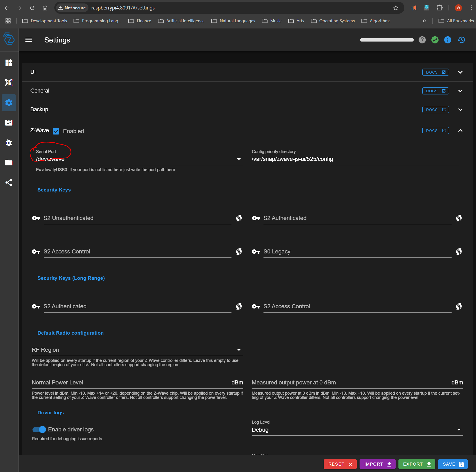Click the browser address bar URL
Screen dimensions: 476x472
coord(123,8)
